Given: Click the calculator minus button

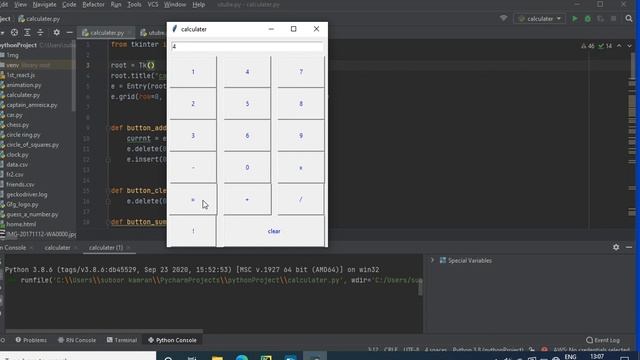Looking at the screenshot, I should 193,167.
